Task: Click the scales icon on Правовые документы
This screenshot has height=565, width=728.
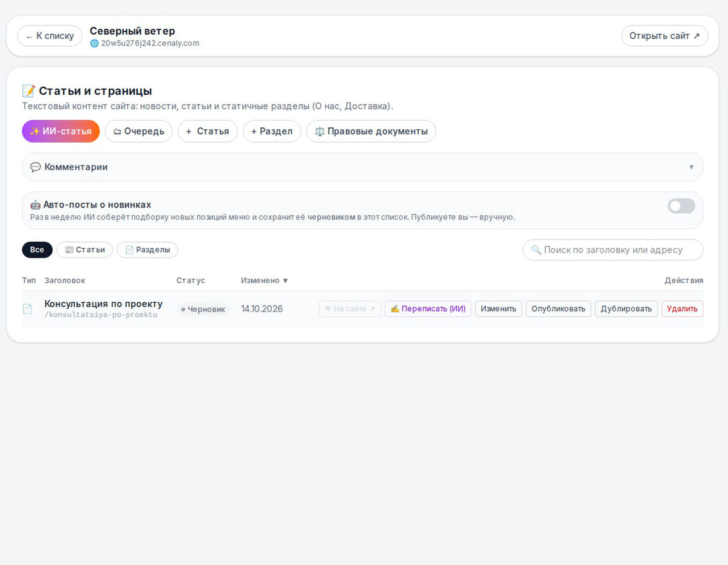Action: pyautogui.click(x=320, y=131)
